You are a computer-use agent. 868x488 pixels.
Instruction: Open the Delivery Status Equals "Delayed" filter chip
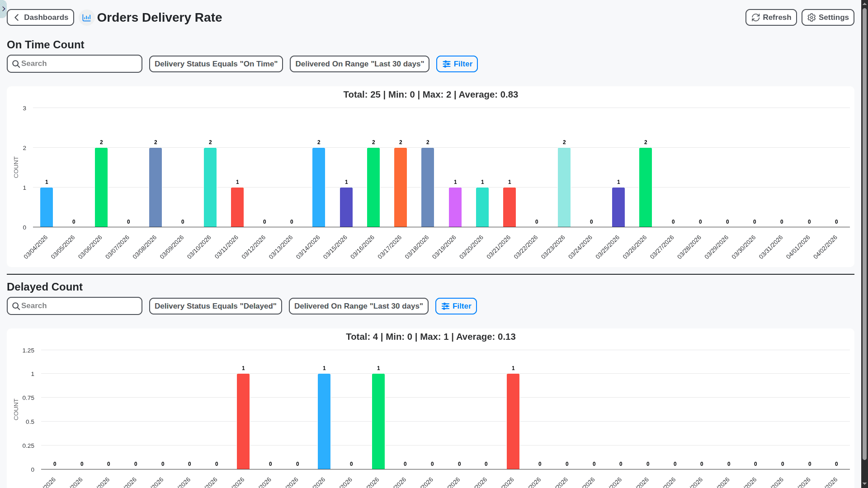point(215,306)
